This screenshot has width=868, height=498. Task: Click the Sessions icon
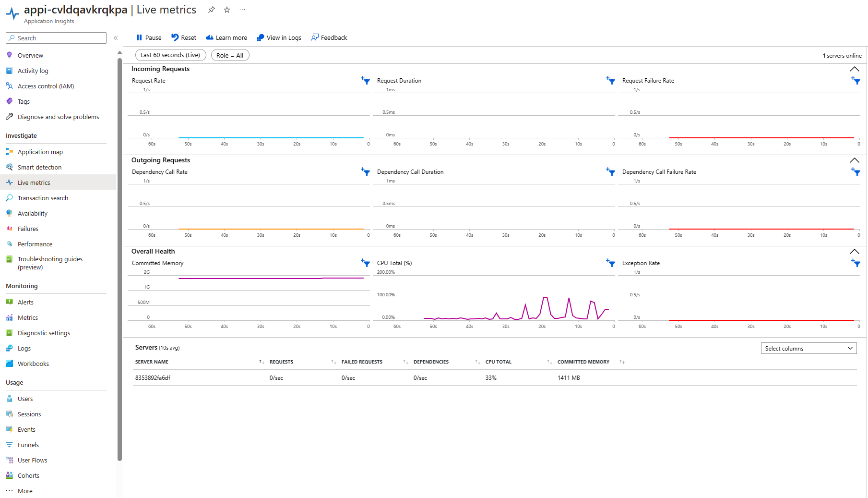coord(9,414)
